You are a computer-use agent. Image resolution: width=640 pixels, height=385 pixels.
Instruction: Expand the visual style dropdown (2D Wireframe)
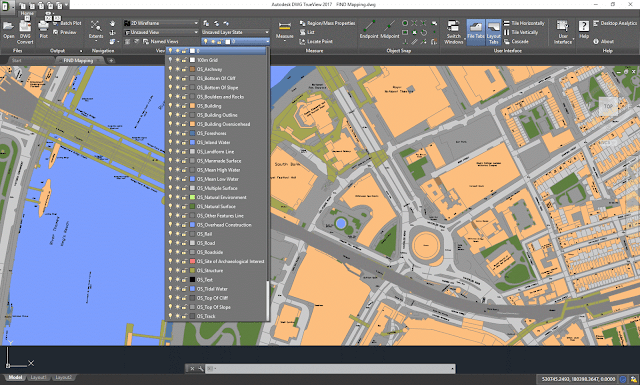(196, 23)
